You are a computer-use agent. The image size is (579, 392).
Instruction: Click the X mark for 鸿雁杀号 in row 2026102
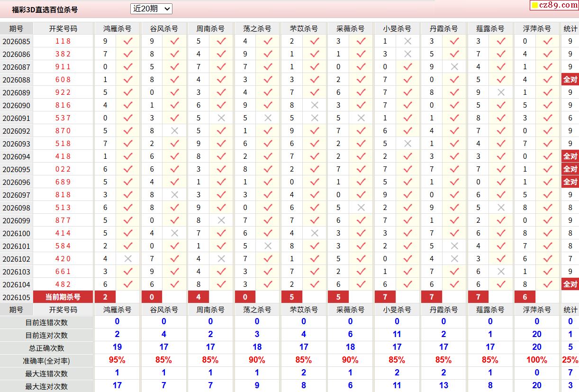(x=128, y=259)
